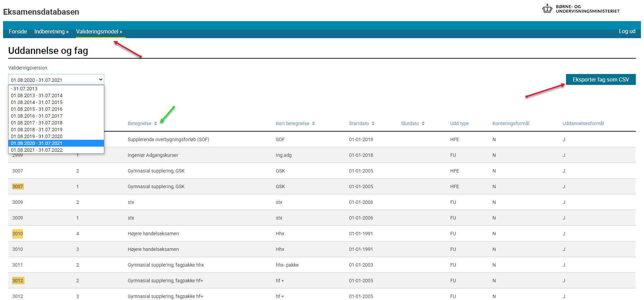Sort by Betegnelse using its sort arrows
Screen dimensions: 644x300
(x=155, y=123)
